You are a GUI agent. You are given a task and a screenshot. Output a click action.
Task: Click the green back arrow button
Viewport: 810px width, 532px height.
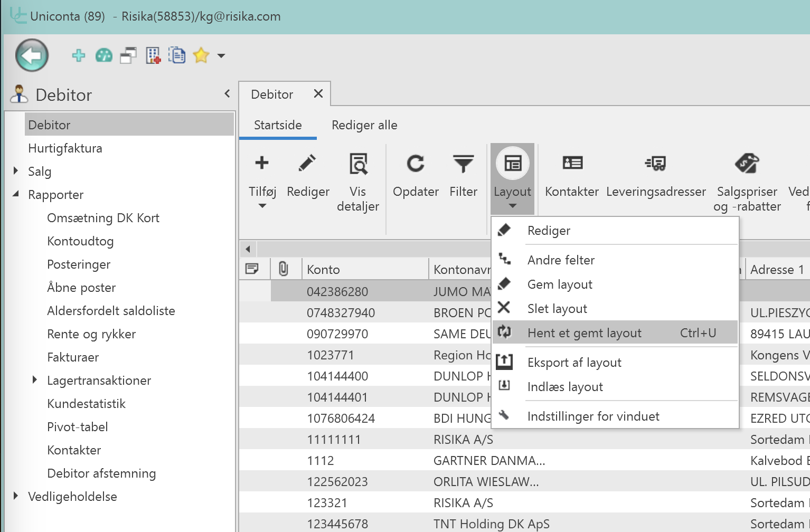point(32,55)
